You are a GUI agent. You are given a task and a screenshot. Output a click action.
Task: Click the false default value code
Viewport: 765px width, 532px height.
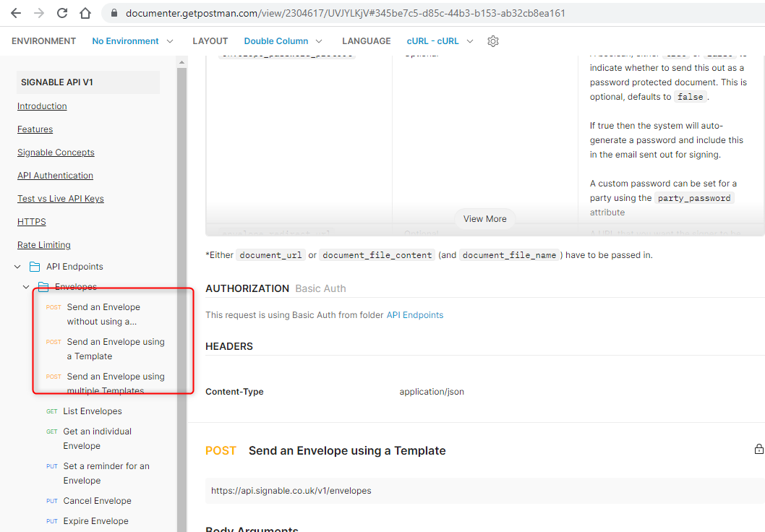tap(691, 97)
